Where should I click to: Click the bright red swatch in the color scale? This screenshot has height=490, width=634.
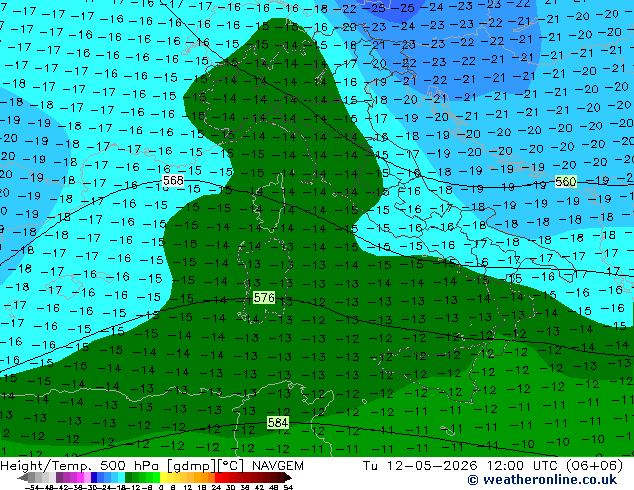tap(218, 478)
